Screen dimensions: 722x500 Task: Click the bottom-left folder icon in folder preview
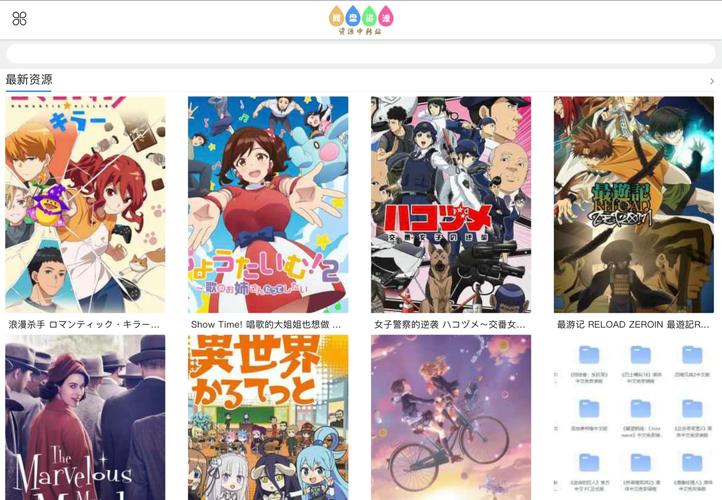[589, 462]
